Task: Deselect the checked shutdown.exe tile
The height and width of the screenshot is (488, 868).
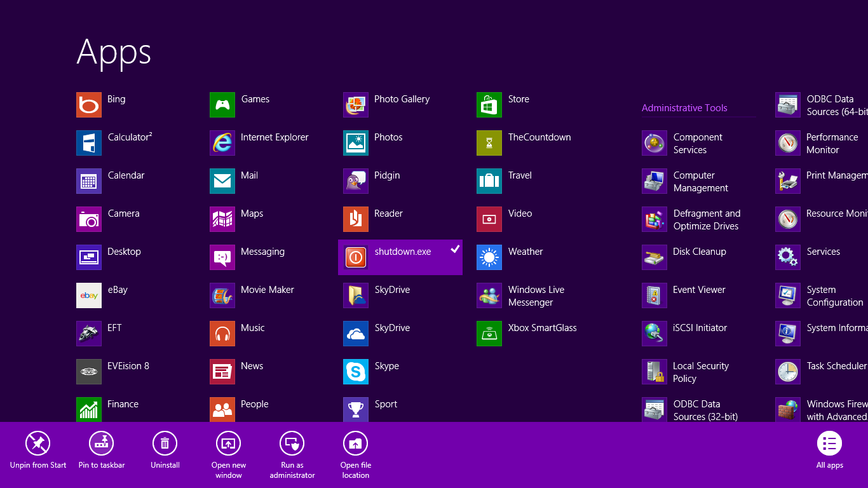Action: tap(400, 257)
